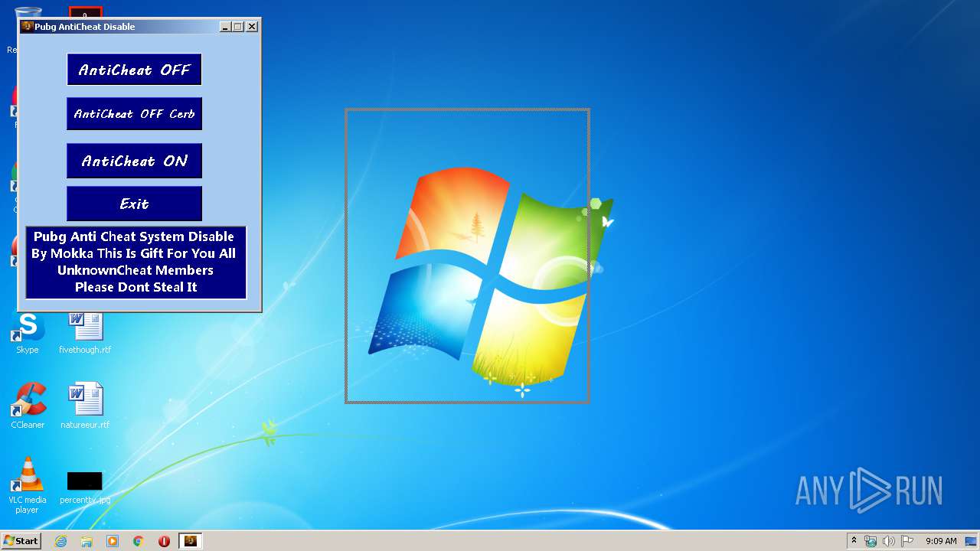Open Windows Media Player from taskbar

pos(113,541)
